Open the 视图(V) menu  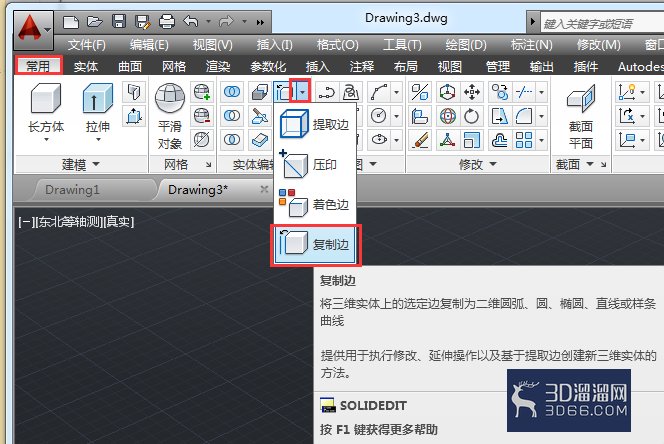[x=212, y=44]
